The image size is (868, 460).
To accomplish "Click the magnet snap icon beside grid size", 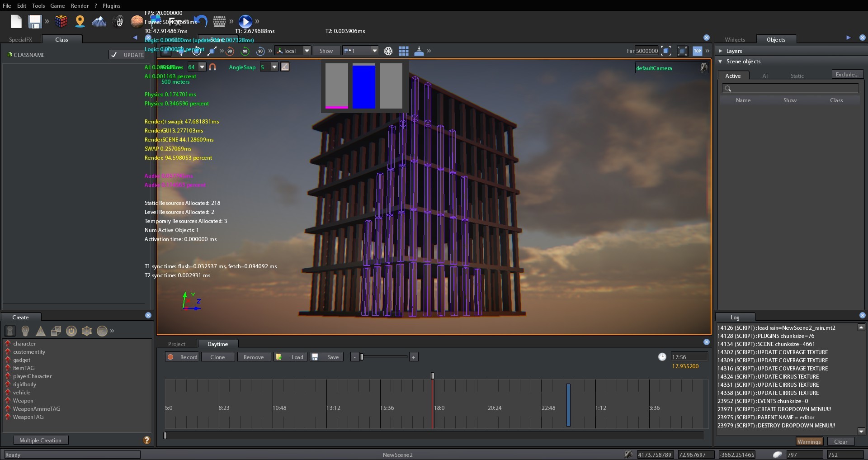I will (x=213, y=67).
